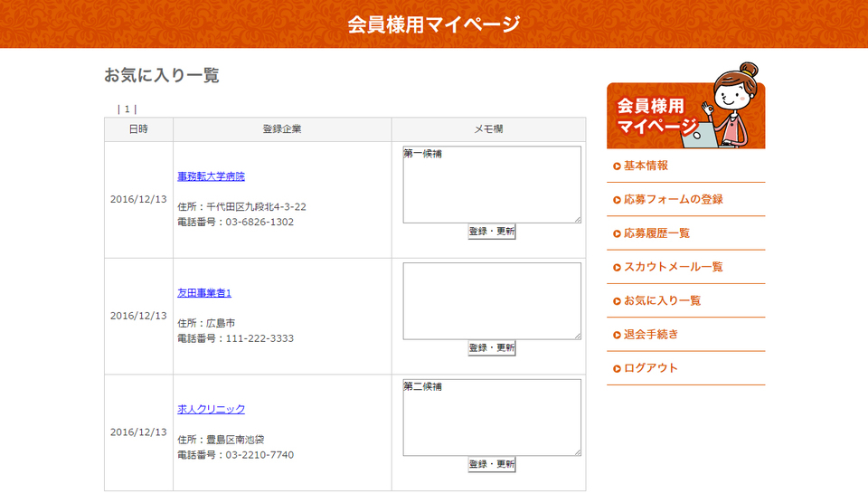Open 応募フォームの登録 sidebar item
The height and width of the screenshot is (503, 868).
pyautogui.click(x=673, y=199)
